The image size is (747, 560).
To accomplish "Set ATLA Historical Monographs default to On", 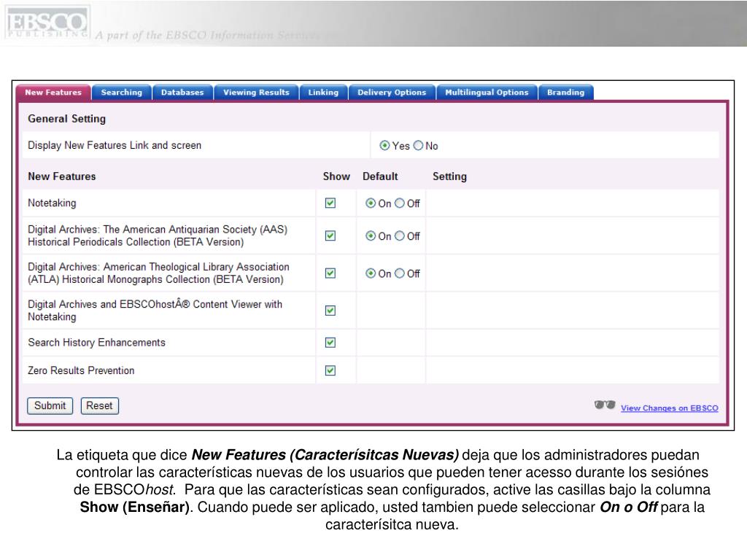I will [371, 273].
